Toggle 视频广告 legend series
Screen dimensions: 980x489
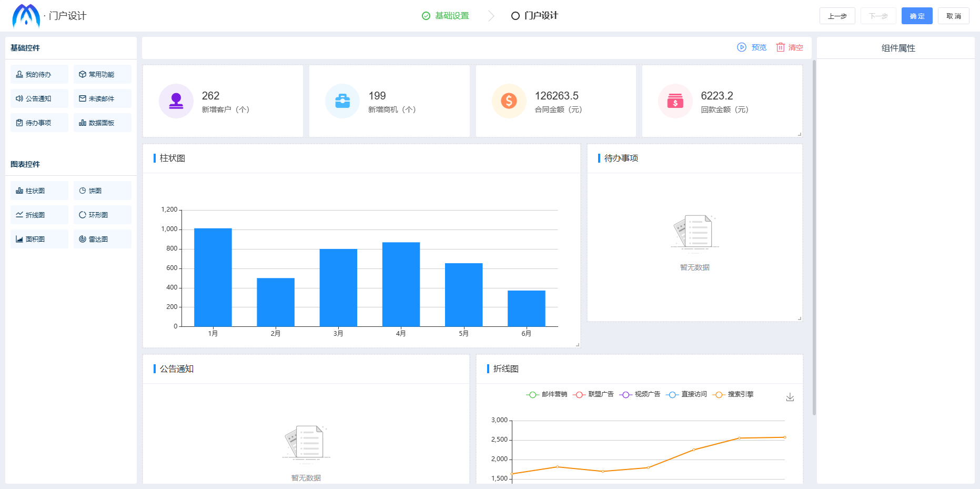(640, 394)
